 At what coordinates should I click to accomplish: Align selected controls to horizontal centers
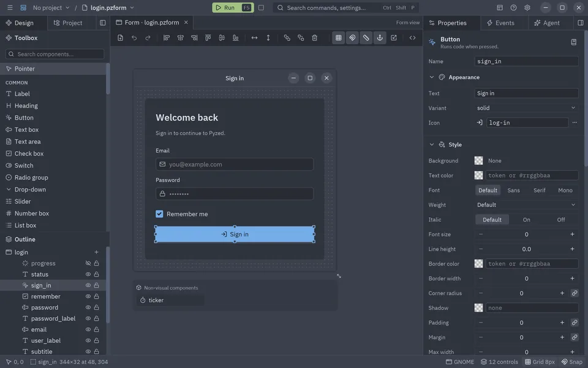pos(180,37)
